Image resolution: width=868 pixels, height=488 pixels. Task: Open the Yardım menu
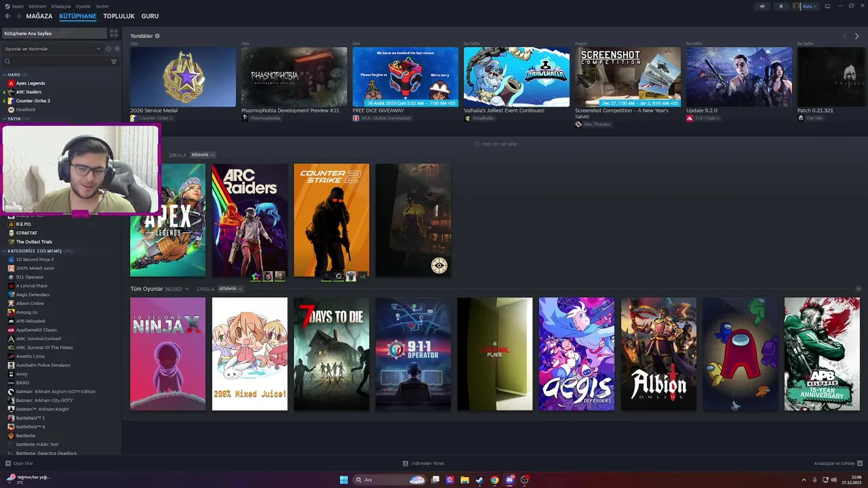pos(102,6)
